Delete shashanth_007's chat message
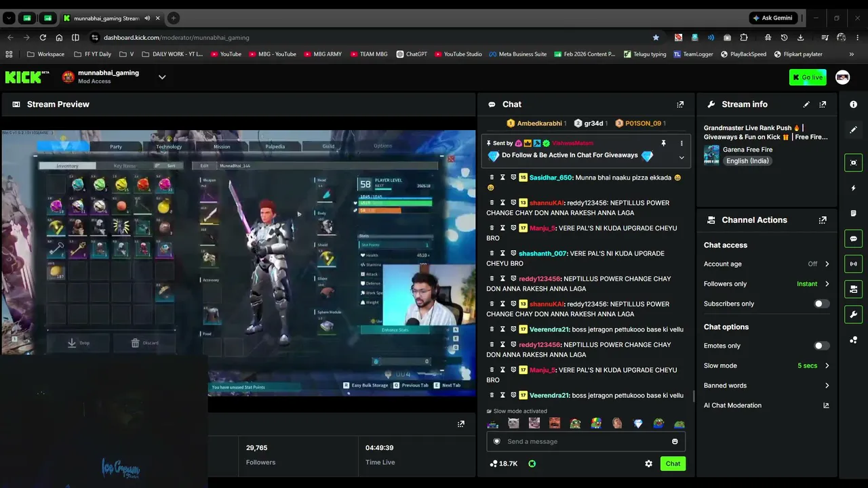Viewport: 868px width, 488px height. [492, 253]
